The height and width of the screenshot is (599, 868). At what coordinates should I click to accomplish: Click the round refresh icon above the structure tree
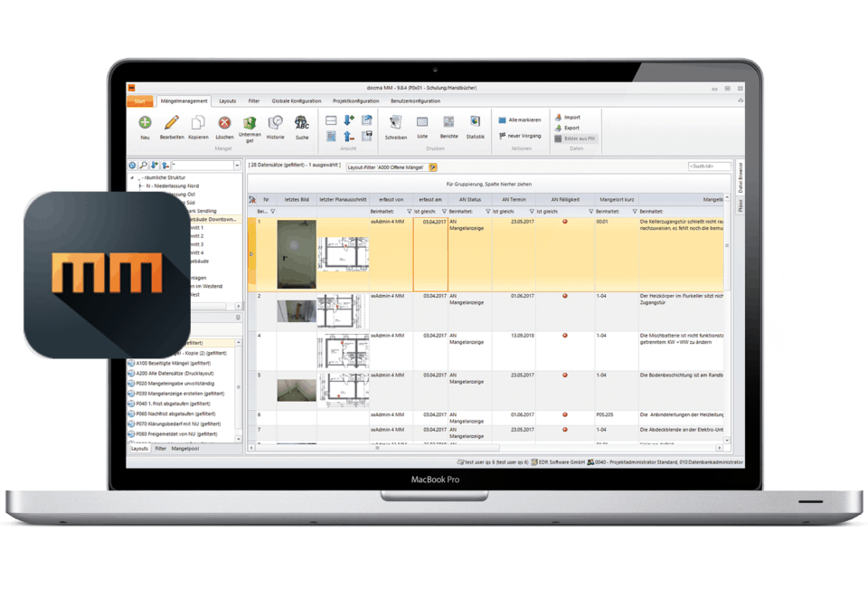(132, 165)
